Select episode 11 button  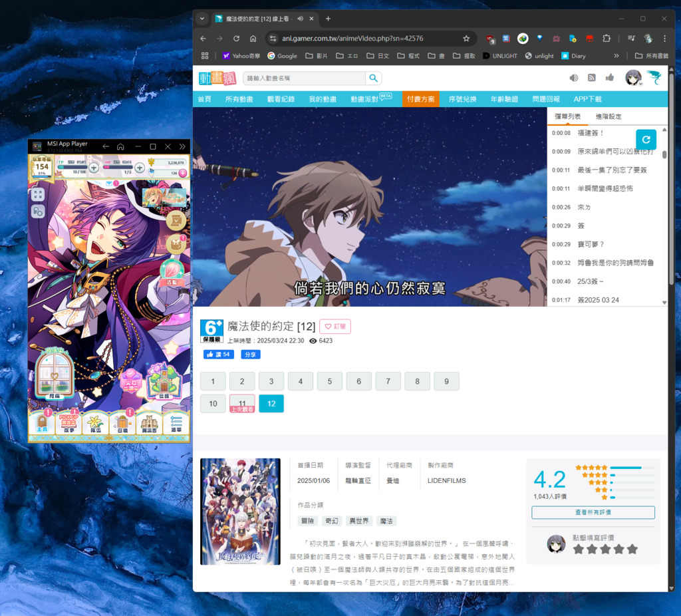tap(242, 404)
